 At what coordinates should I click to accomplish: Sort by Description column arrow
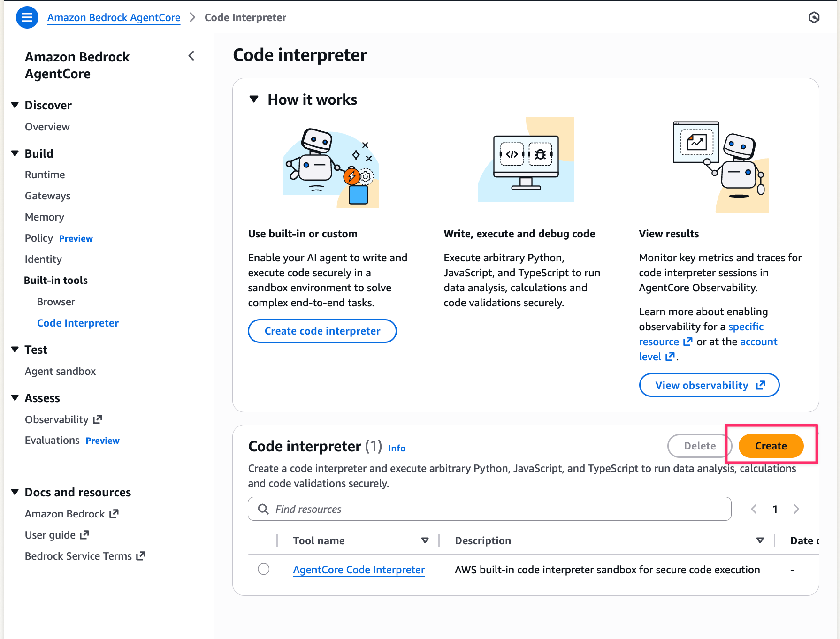pos(760,540)
